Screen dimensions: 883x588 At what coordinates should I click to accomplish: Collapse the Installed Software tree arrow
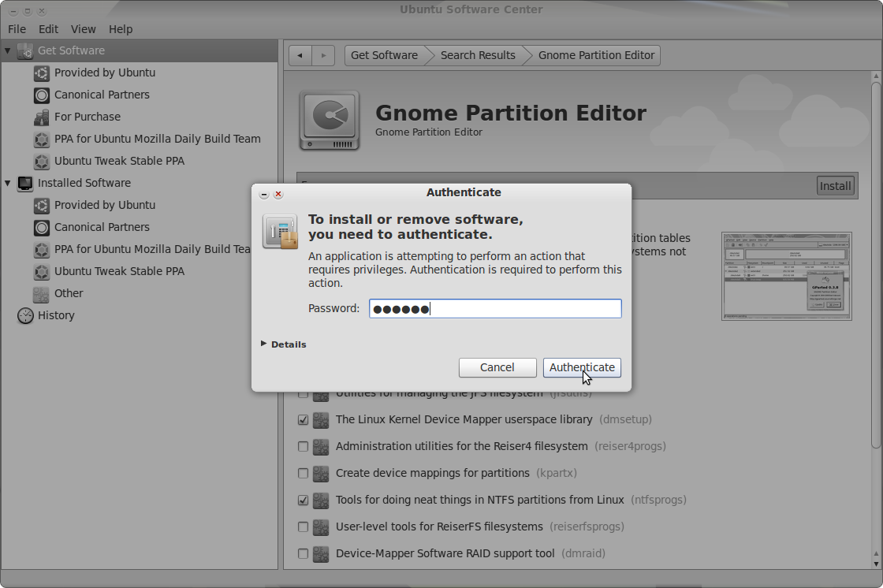tap(8, 183)
